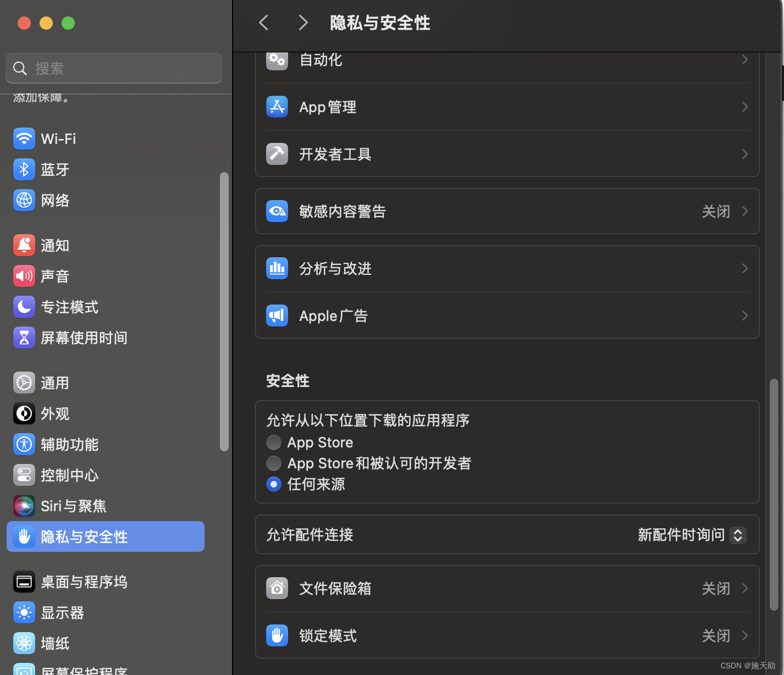784x675 pixels.
Task: Open 网络 settings from sidebar
Action: 24,200
